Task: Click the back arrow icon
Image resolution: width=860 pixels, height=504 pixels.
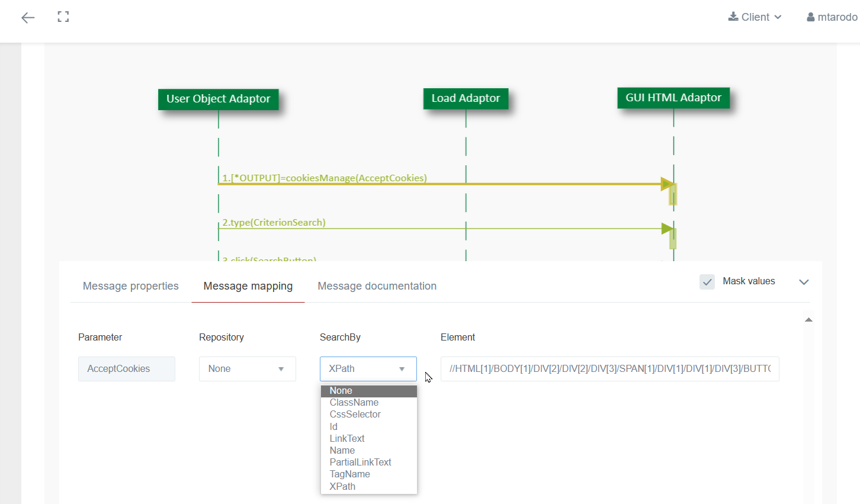Action: pos(28,18)
